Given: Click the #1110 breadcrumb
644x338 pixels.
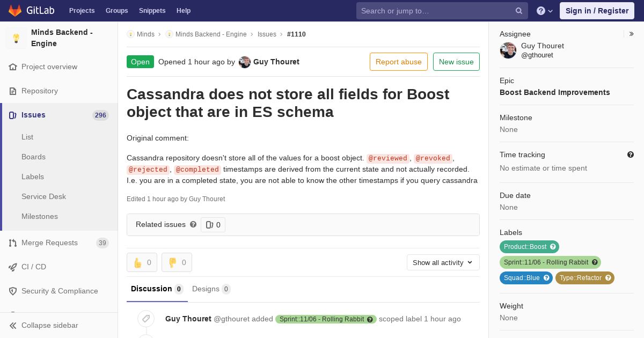Looking at the screenshot, I should pyautogui.click(x=296, y=34).
